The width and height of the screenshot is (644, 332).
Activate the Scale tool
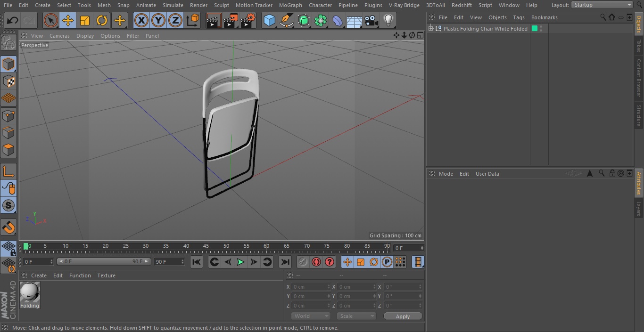coord(85,20)
